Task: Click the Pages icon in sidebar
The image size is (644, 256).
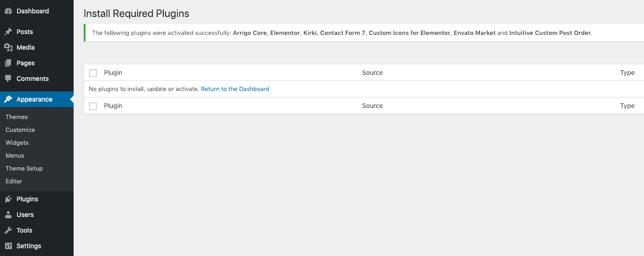Action: (8, 63)
